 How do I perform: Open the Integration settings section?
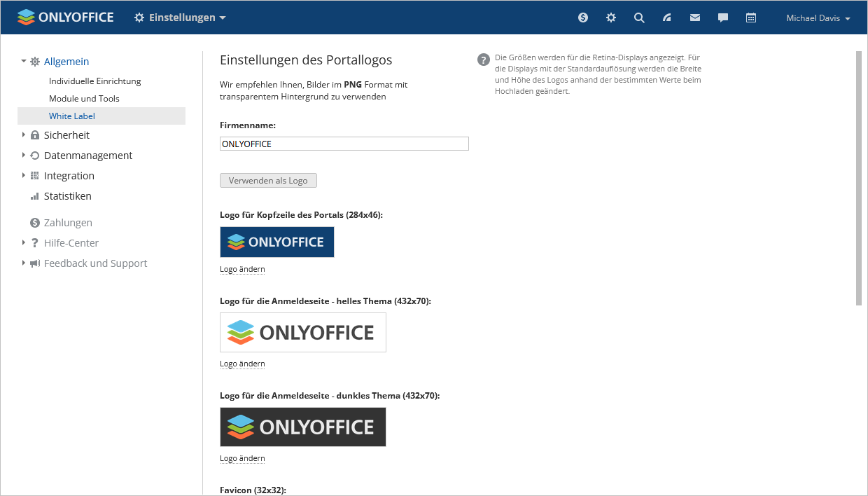point(69,176)
